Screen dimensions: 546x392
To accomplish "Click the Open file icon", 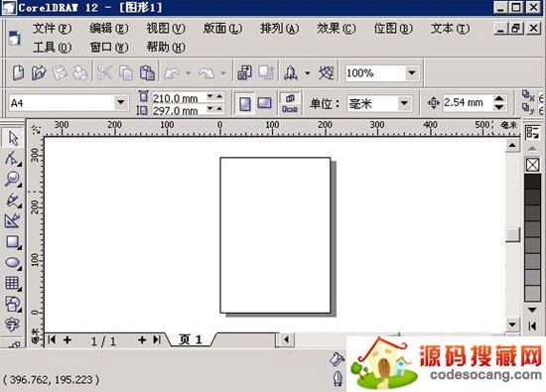I will [39, 73].
